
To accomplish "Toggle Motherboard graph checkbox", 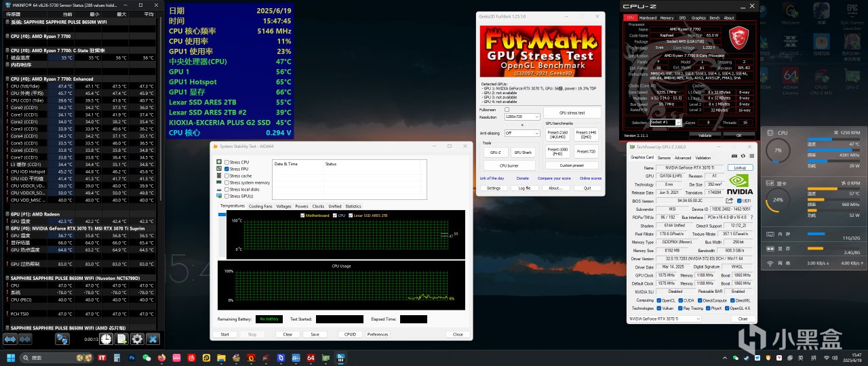I will tap(302, 216).
